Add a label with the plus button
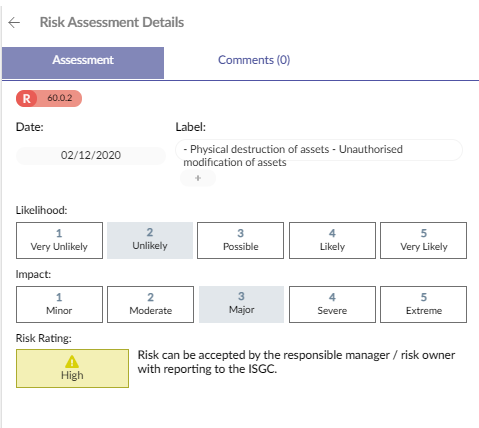This screenshot has height=428, width=479. click(198, 178)
